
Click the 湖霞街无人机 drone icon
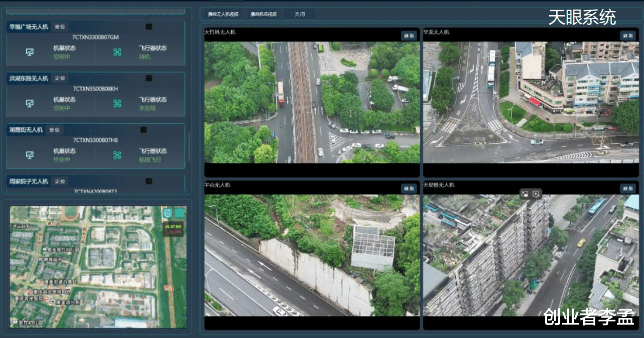[117, 155]
